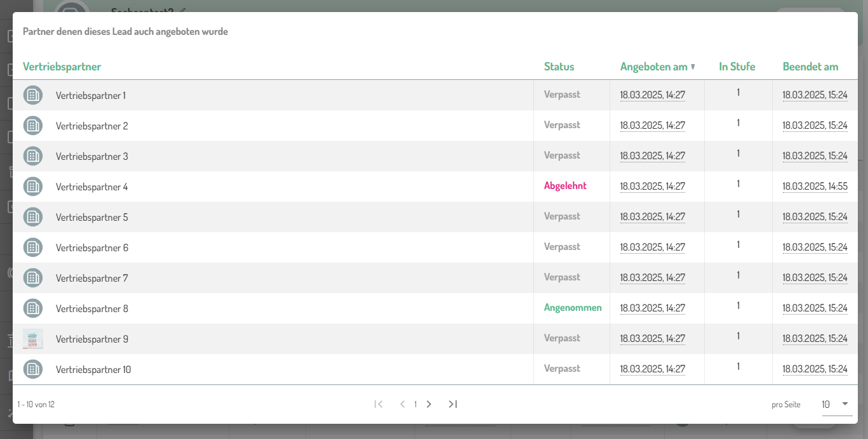868x439 pixels.
Task: Open the logo thumbnail of Vertriebspartner 9
Action: pyautogui.click(x=33, y=339)
